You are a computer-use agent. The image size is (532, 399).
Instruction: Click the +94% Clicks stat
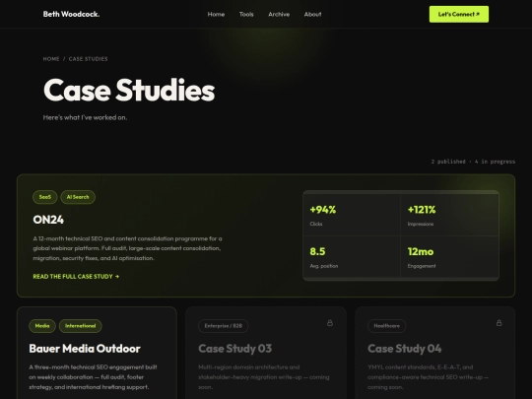coord(352,215)
